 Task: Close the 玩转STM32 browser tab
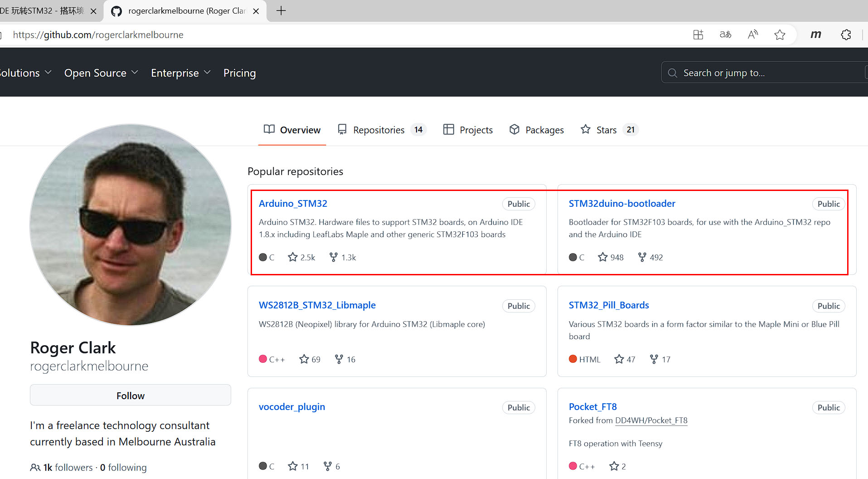point(93,11)
